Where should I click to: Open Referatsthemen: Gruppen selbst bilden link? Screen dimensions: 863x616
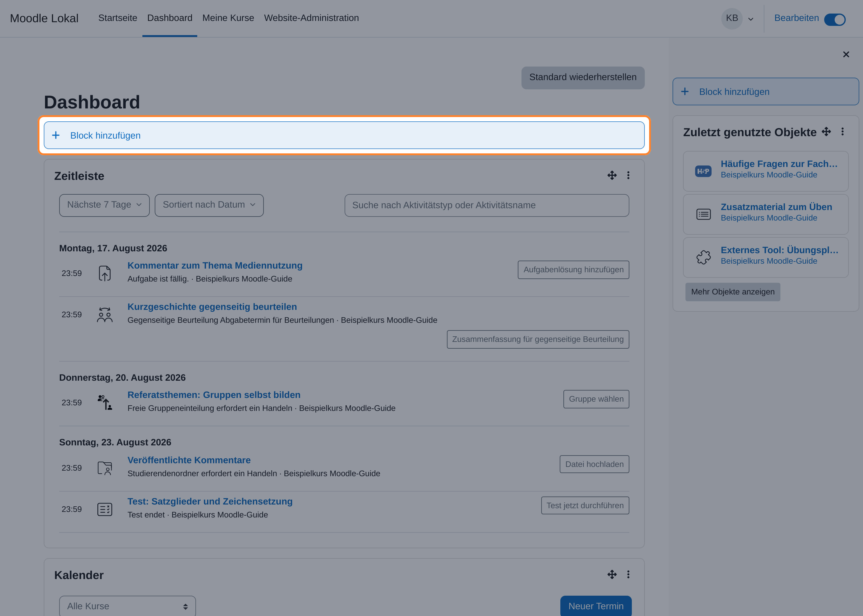214,395
